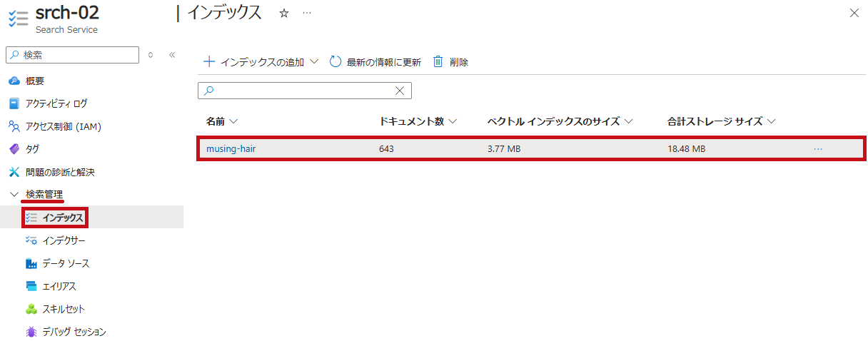
Task: Click 削除 delete button
Action: (x=450, y=62)
